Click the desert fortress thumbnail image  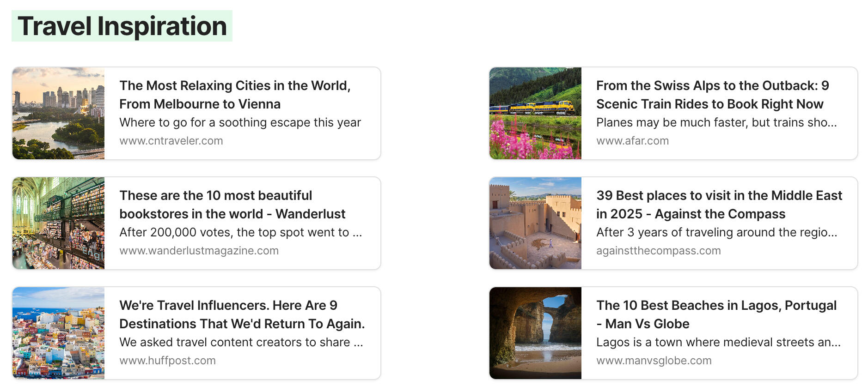(x=535, y=223)
